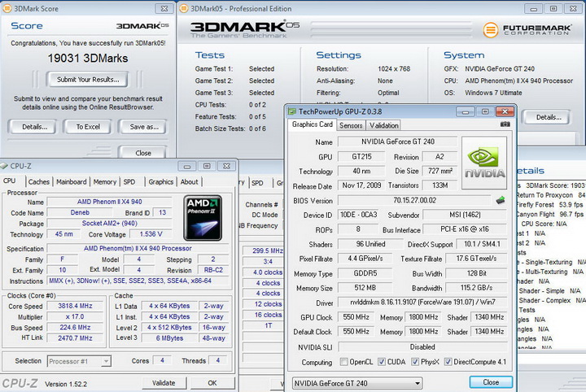Click the Code Name value Deneb
Image resolution: width=586 pixels, height=392 pixels.
coord(80,212)
